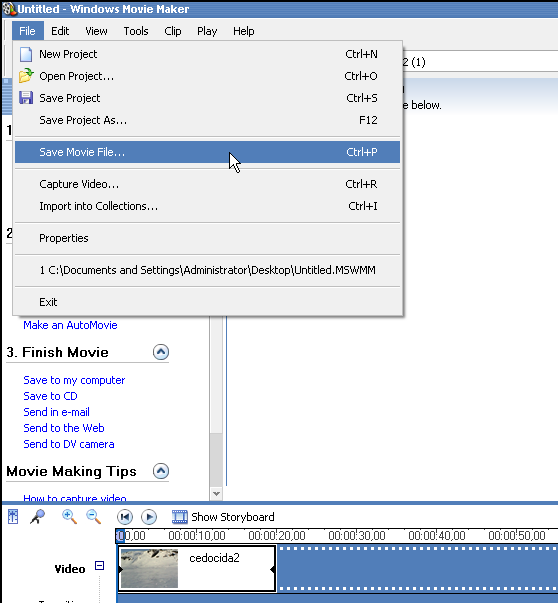Click the 00:00:10,00 timeline ruler mark
The width and height of the screenshot is (558, 603).
197,536
